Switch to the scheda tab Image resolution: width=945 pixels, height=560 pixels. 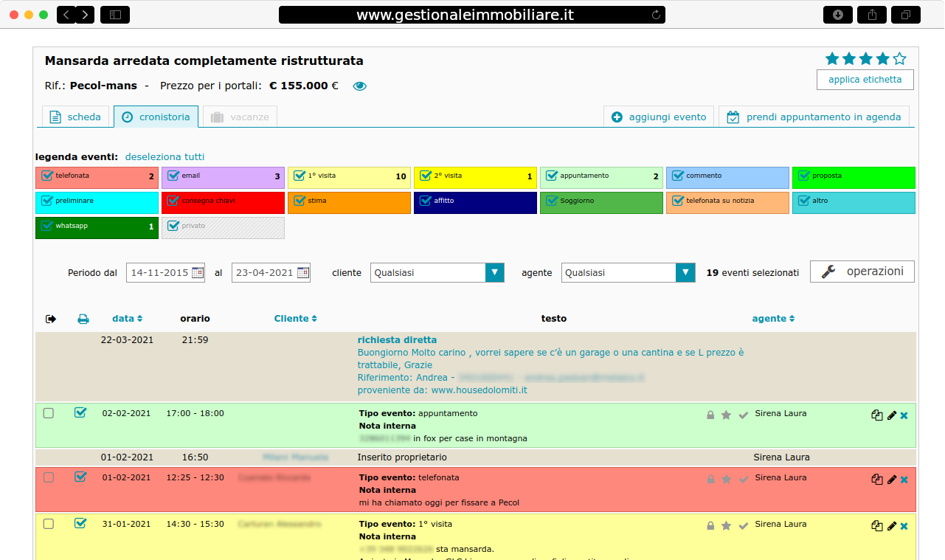tap(76, 117)
